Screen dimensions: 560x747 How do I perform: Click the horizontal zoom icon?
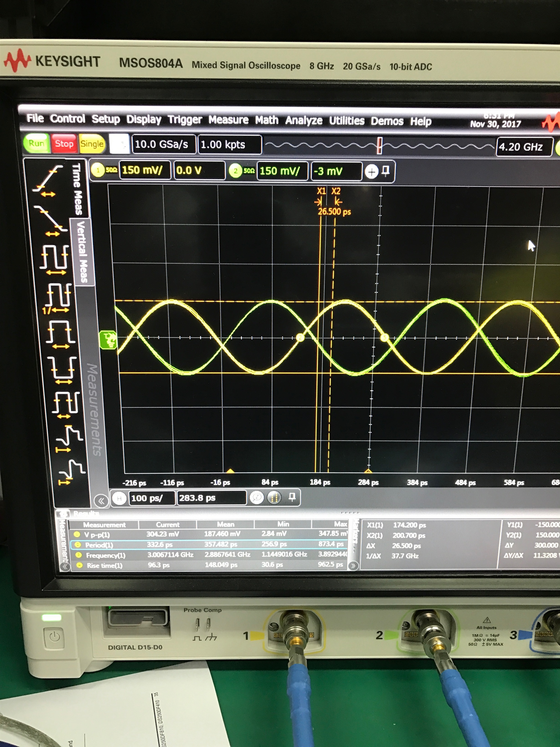click(257, 497)
